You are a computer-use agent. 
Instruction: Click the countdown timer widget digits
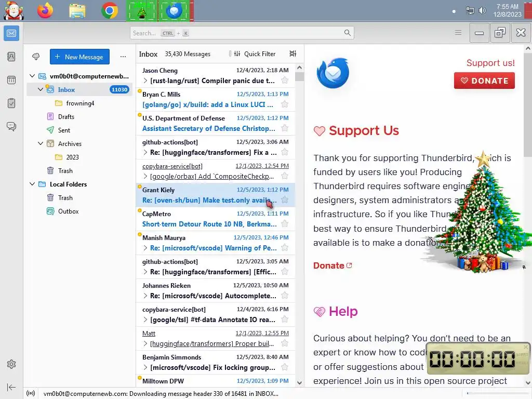[x=472, y=359]
